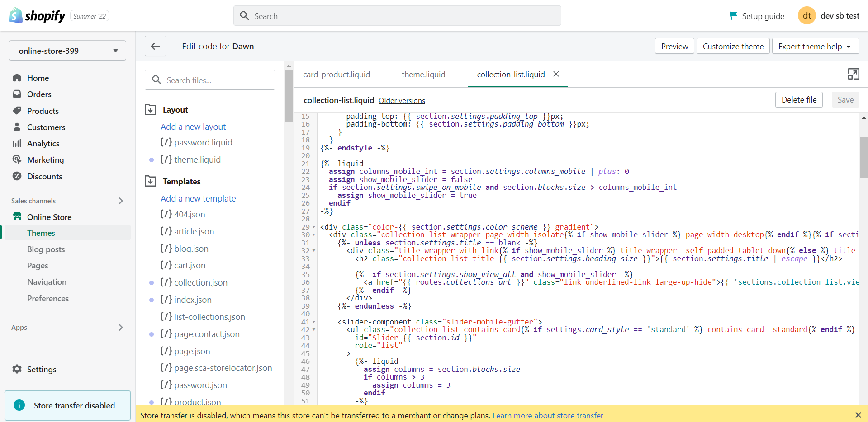The image size is (868, 422).
Task: Close the collection-list.liquid tab
Action: (556, 74)
